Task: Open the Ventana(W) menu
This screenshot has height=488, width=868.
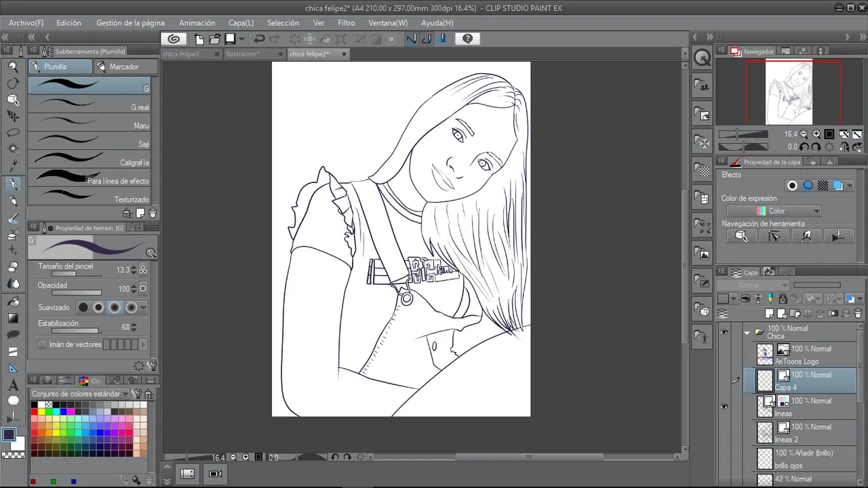Action: (x=388, y=23)
